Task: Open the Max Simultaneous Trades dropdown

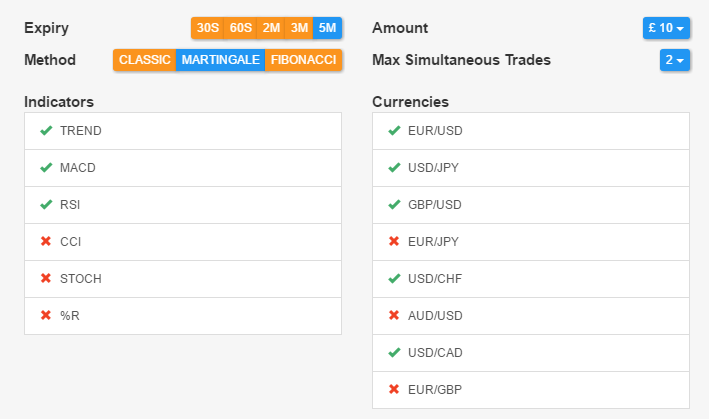Action: pyautogui.click(x=675, y=60)
